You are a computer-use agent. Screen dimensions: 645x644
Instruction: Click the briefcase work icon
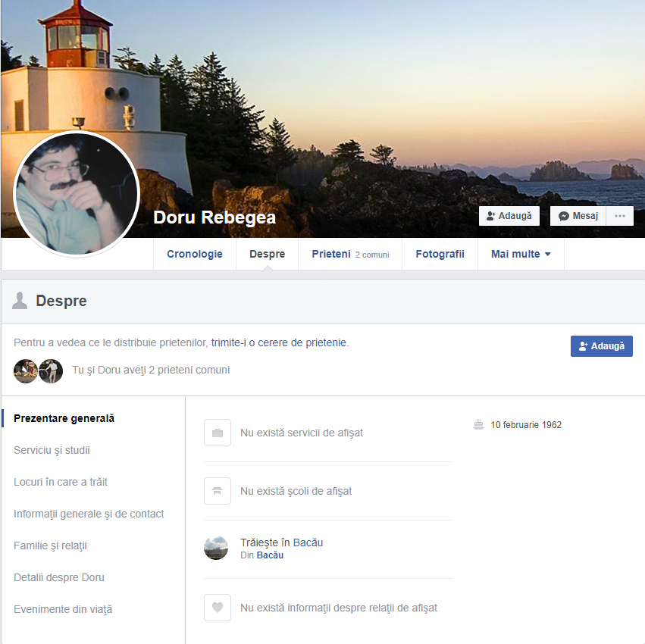(218, 433)
